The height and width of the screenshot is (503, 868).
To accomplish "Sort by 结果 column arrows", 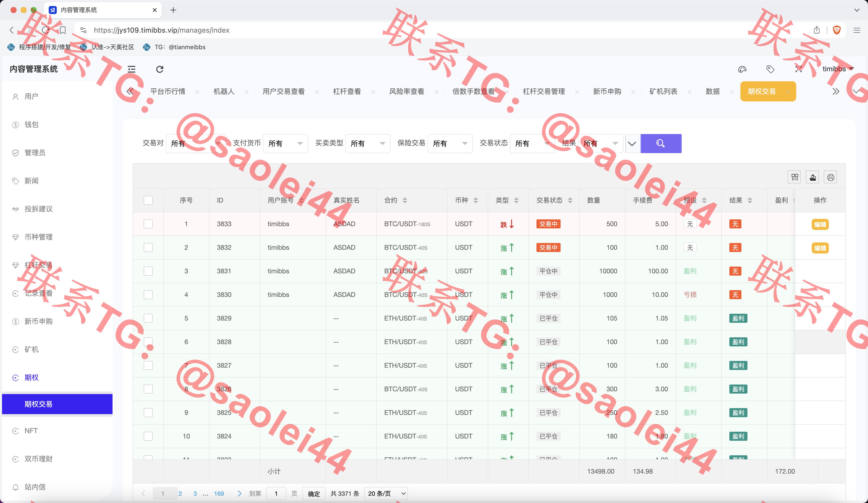I will 750,200.
